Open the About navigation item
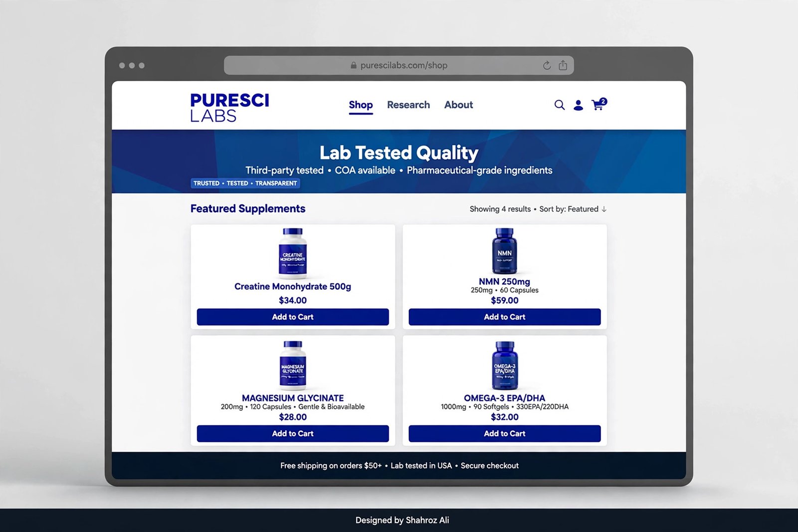 coord(458,105)
